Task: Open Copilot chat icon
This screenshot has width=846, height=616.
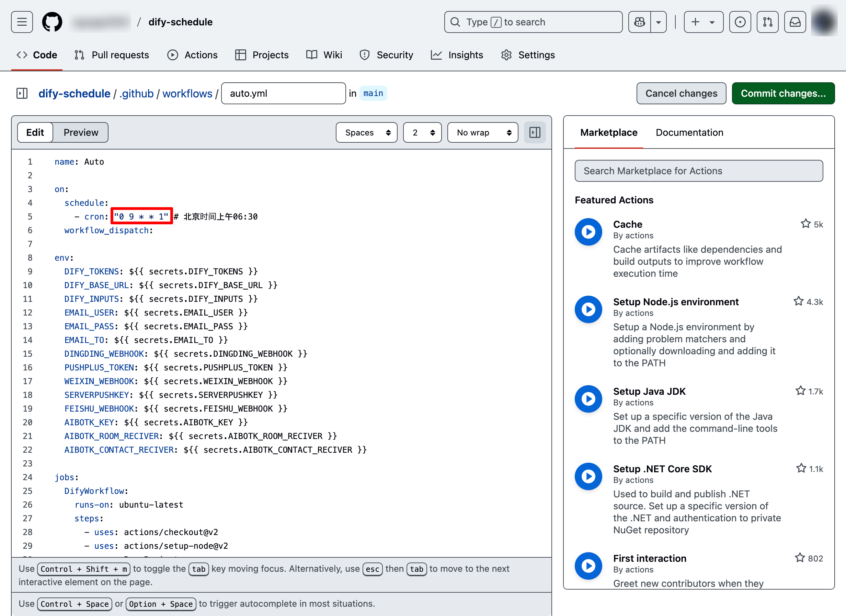Action: pos(640,22)
